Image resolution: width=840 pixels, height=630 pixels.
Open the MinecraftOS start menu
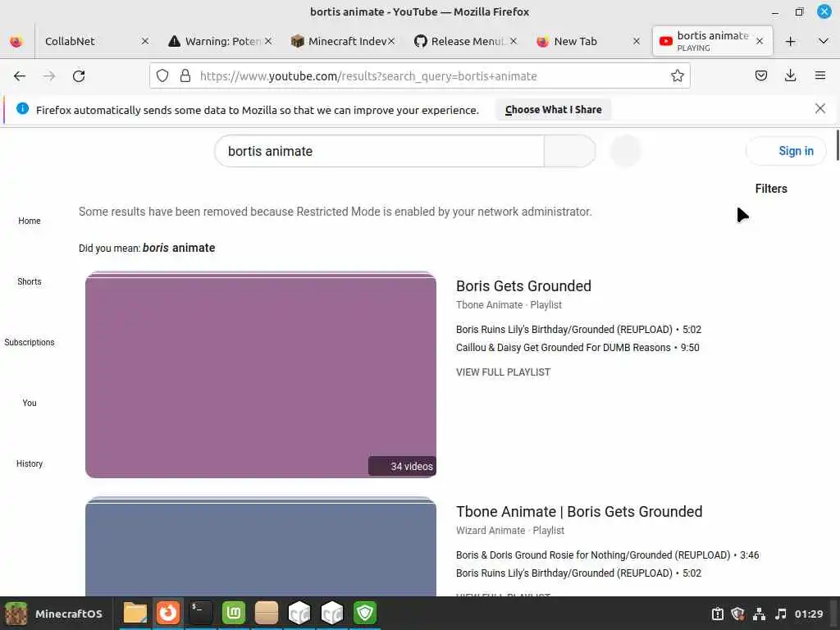point(53,614)
